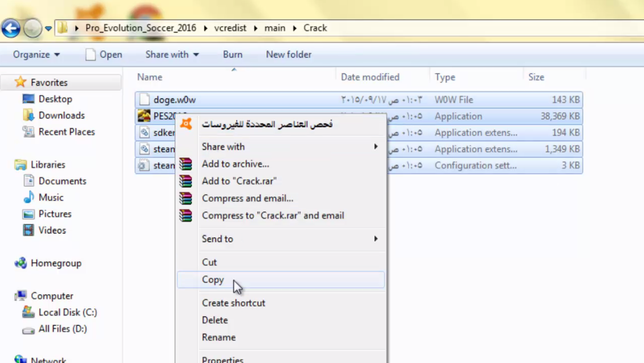The width and height of the screenshot is (644, 363).
Task: Click the sdkencryptedappticket DLL file icon
Action: coord(144,133)
